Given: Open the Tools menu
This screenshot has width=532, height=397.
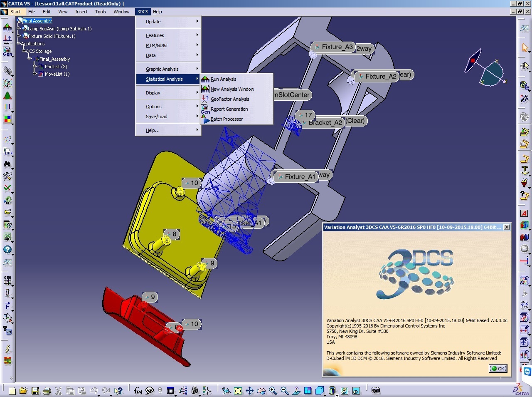Looking at the screenshot, I should (x=101, y=12).
